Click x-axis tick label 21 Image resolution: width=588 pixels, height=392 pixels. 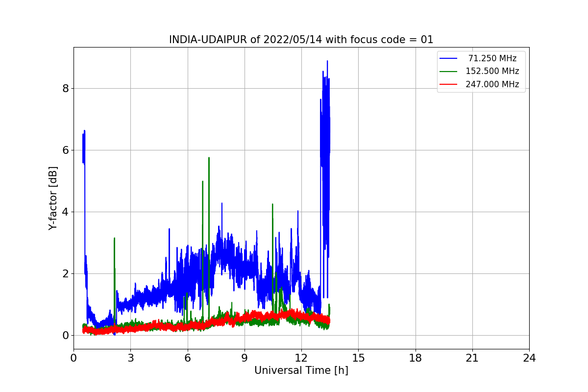[x=472, y=358]
